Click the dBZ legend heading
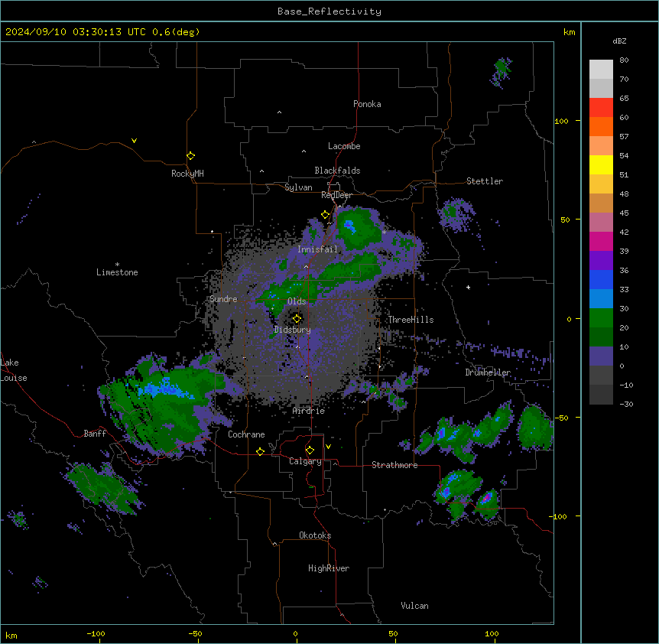Screen dimensions: 659x644 (x=619, y=41)
